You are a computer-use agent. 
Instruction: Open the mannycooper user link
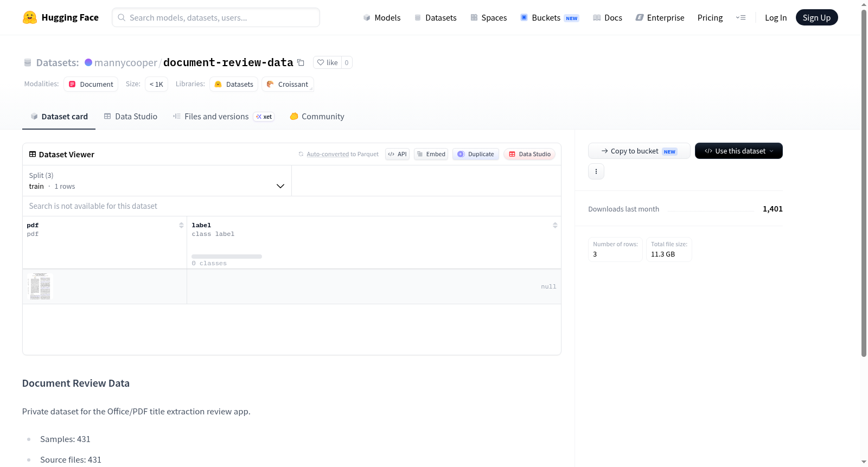(x=126, y=62)
